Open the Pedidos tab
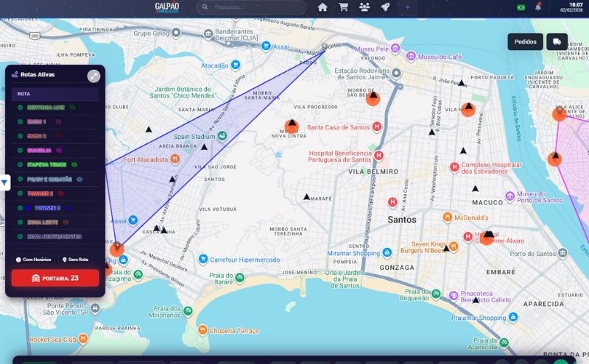589x364 pixels. click(x=525, y=42)
